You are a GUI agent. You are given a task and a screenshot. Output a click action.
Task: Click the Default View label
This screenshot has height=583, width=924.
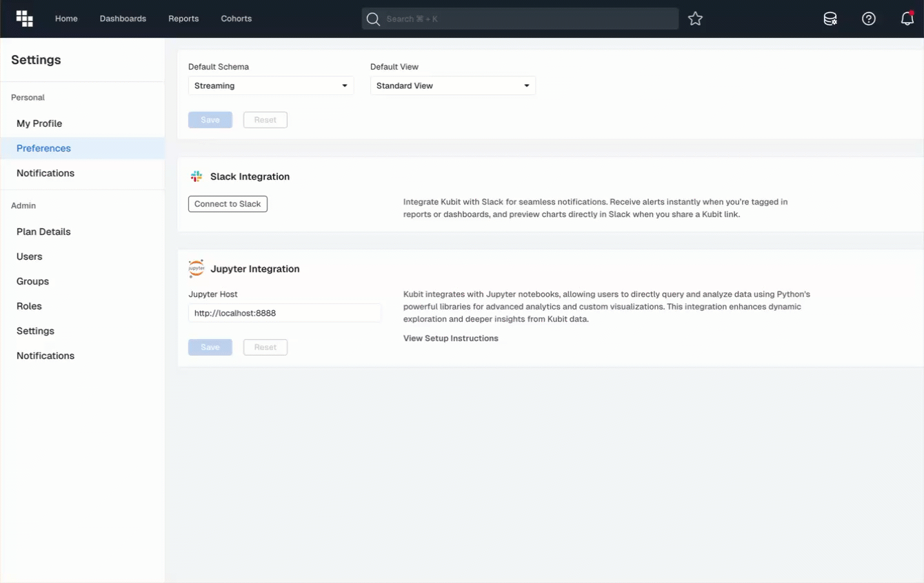[x=394, y=67]
